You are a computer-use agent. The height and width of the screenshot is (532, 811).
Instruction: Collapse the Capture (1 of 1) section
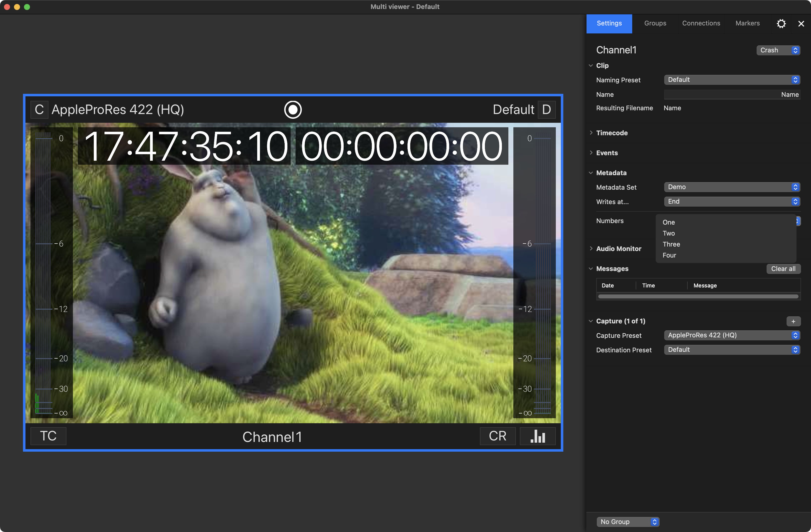pos(591,321)
